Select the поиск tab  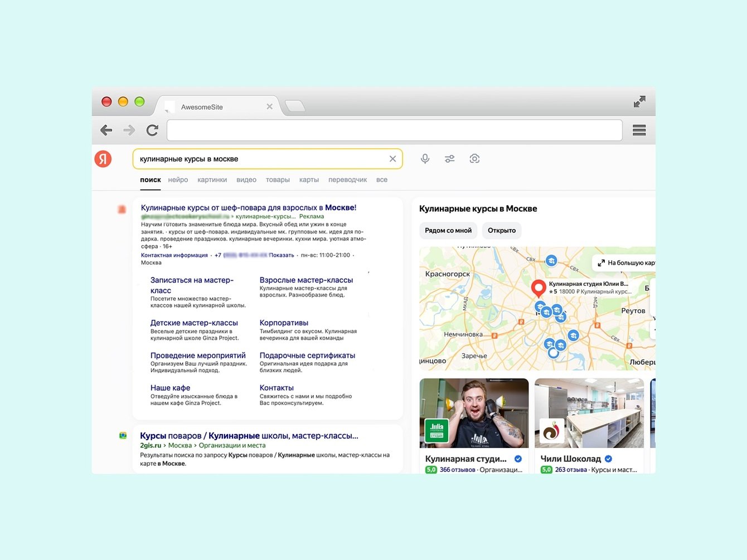(151, 180)
